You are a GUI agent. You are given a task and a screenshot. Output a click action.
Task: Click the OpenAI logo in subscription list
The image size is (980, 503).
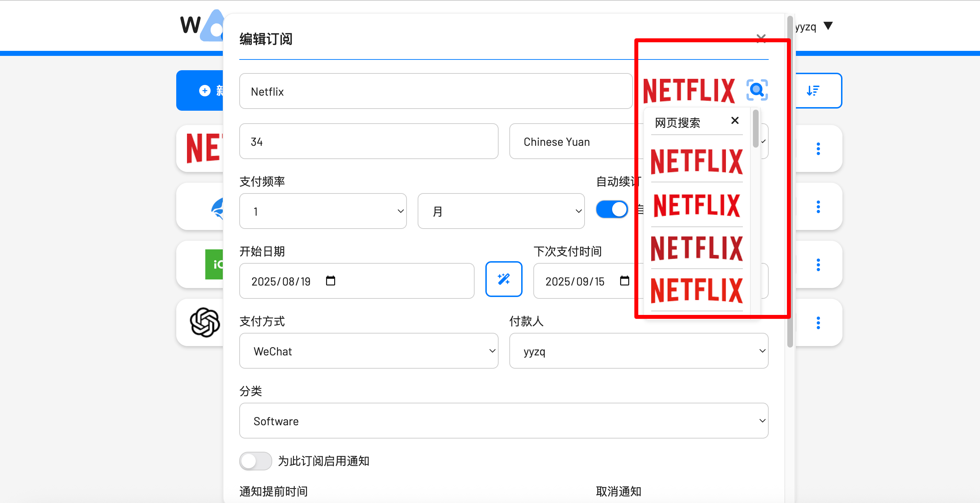coord(205,322)
